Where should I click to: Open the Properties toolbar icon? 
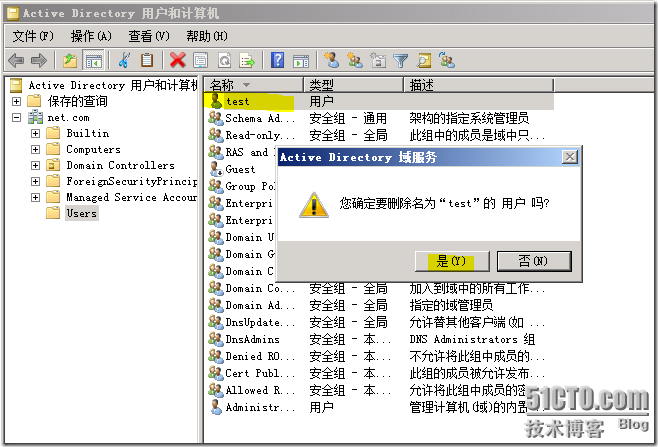(x=201, y=60)
